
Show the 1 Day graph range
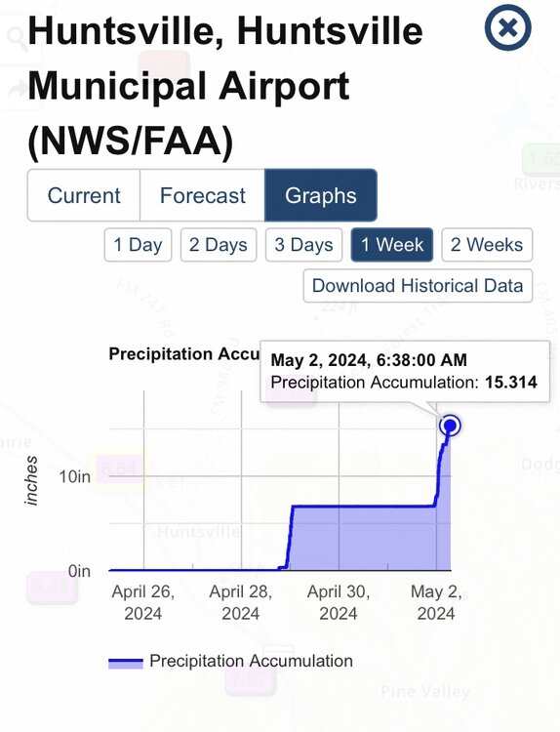pyautogui.click(x=138, y=245)
